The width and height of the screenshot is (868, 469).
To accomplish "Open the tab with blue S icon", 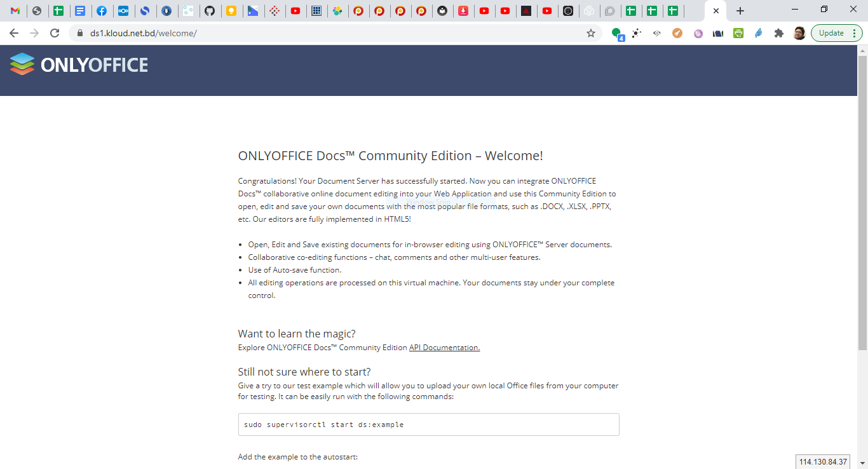I will pyautogui.click(x=145, y=11).
